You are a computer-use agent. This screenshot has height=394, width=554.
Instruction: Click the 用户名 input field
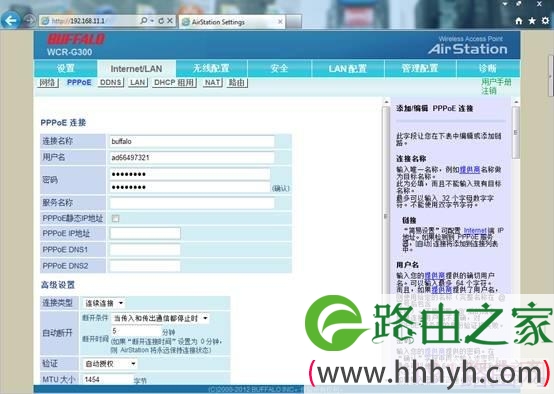pyautogui.click(x=192, y=158)
